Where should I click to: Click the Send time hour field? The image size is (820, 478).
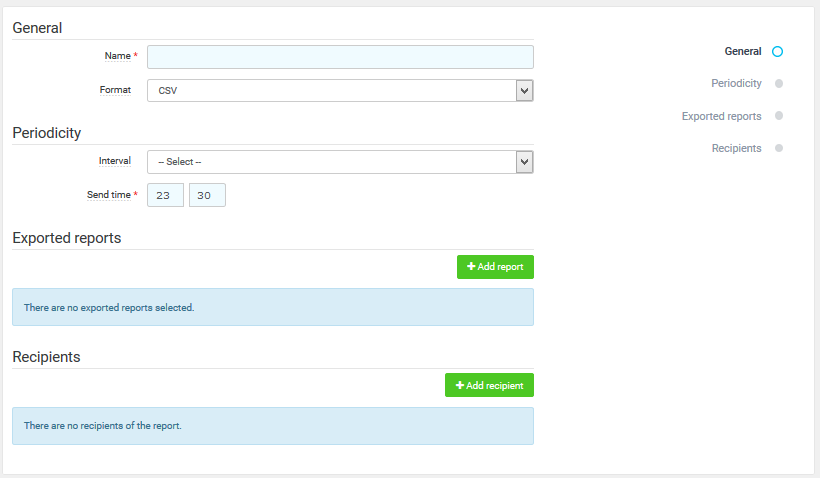(165, 195)
